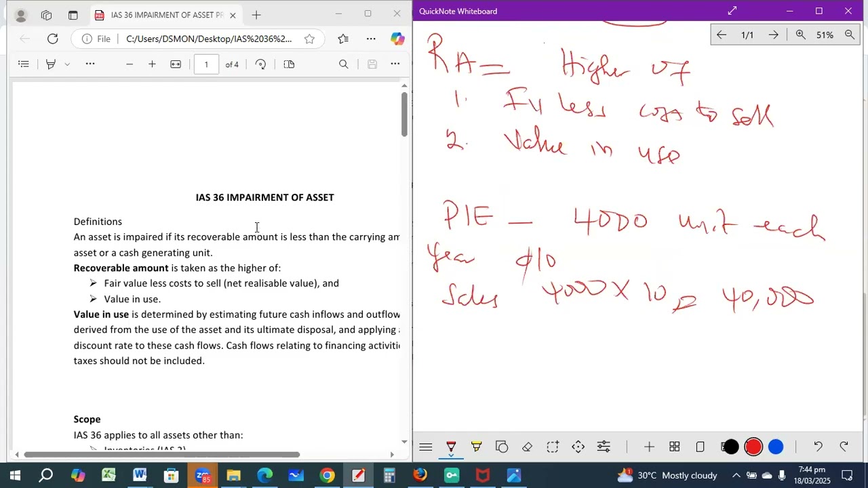
Task: Open Calculator from the taskbar
Action: [x=389, y=475]
